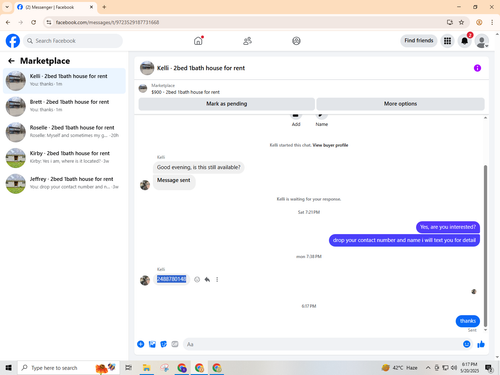Open Task View on the taskbar
This screenshot has height=375, width=500.
128,368
